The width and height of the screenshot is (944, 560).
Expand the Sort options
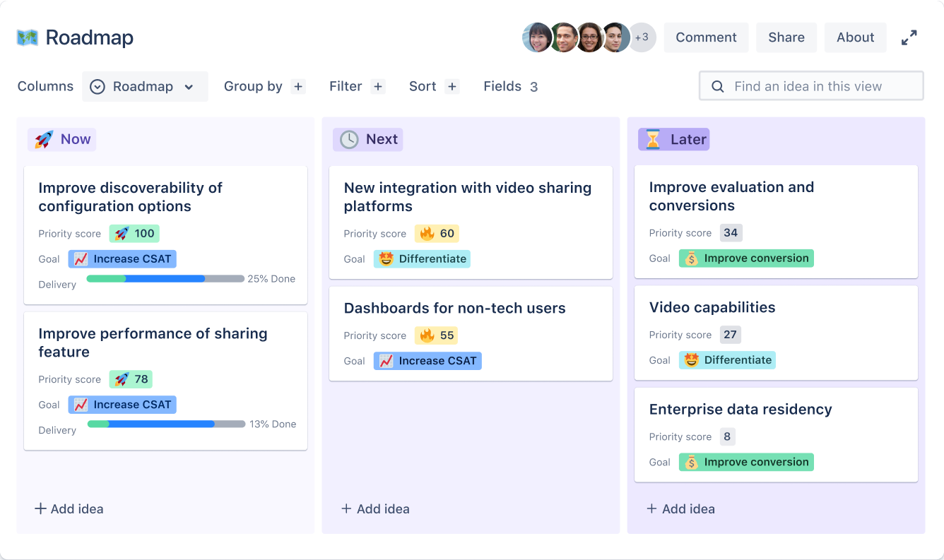452,86
